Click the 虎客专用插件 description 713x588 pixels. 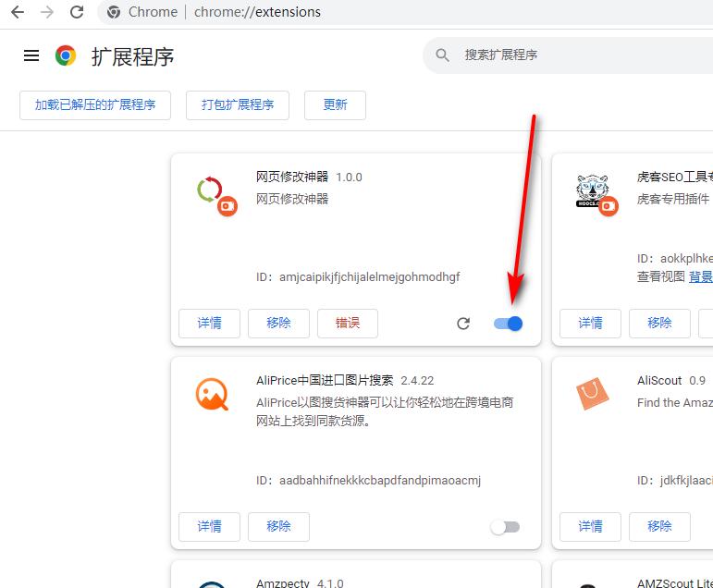click(673, 199)
